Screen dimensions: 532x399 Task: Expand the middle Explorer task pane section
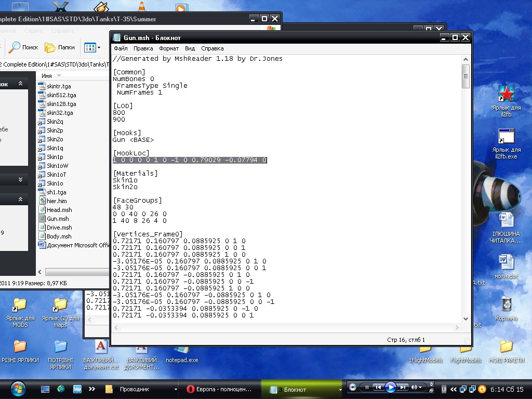pyautogui.click(x=20, y=179)
